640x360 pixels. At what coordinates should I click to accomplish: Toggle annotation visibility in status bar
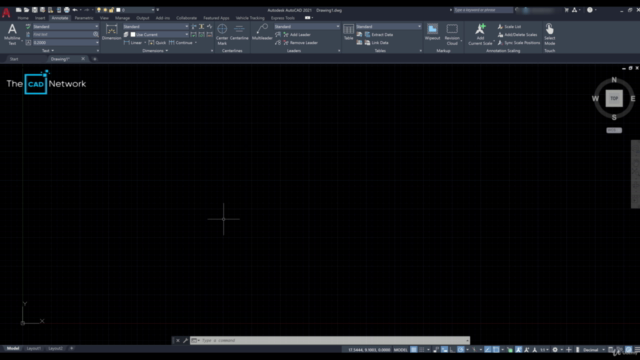coord(518,350)
